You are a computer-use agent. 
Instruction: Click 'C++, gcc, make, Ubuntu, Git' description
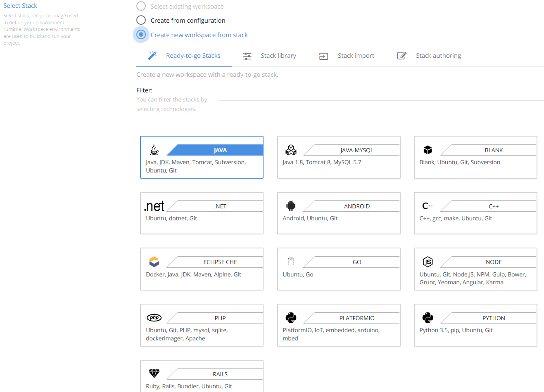[456, 218]
